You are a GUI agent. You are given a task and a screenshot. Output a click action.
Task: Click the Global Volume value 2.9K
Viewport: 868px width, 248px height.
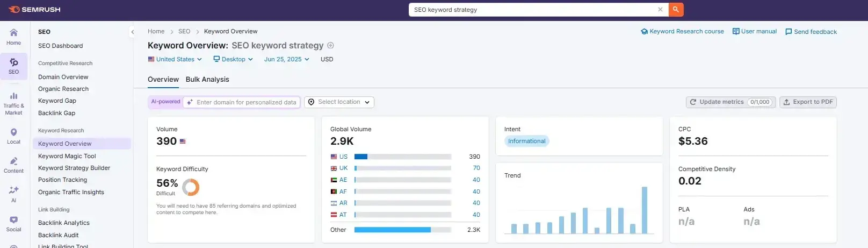coord(342,141)
